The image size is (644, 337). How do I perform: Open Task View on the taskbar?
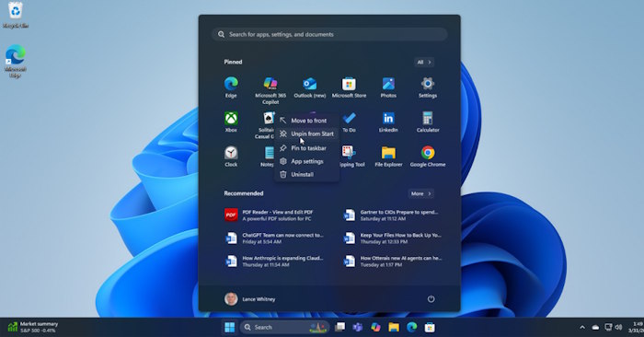(339, 327)
